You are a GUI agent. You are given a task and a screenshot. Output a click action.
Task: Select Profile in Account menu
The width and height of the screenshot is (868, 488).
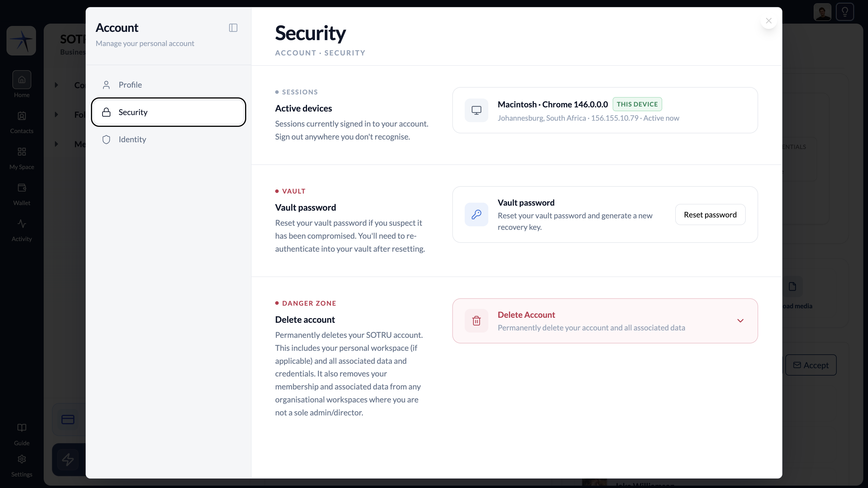tap(169, 85)
